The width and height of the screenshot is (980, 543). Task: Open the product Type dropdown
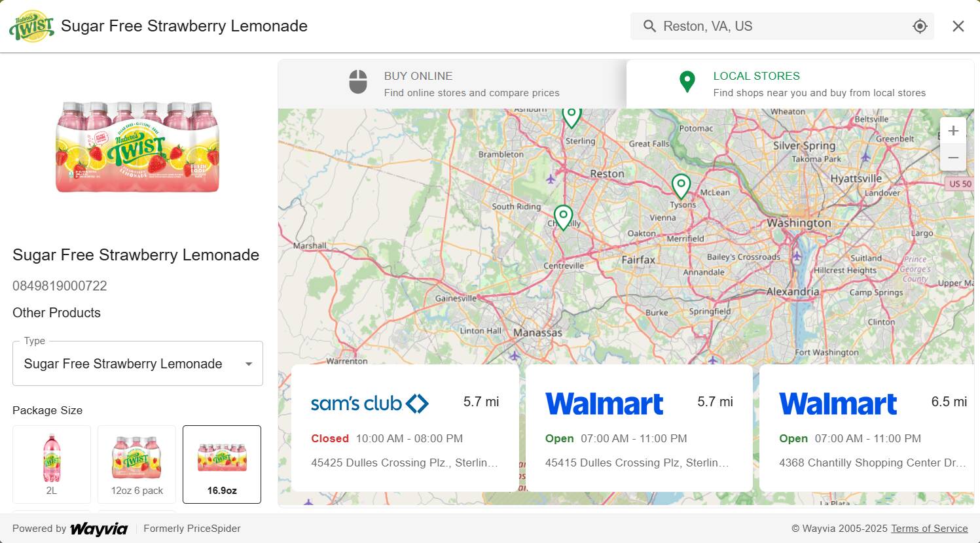pos(137,364)
